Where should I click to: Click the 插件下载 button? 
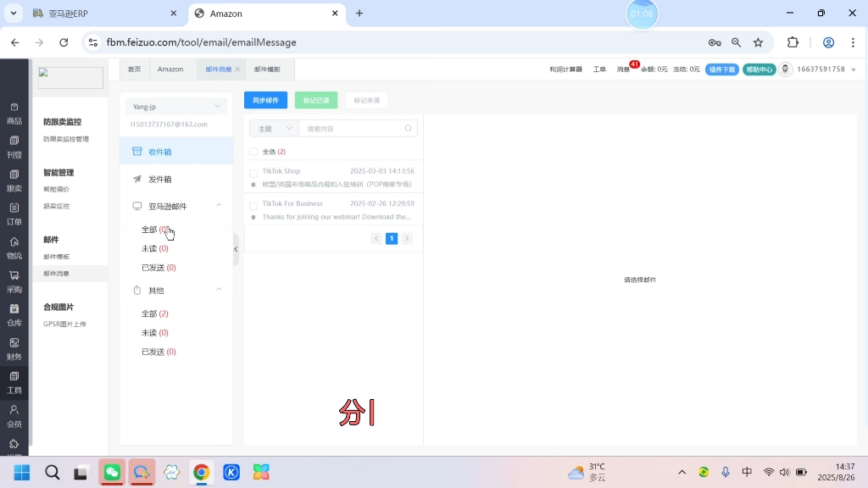click(722, 69)
